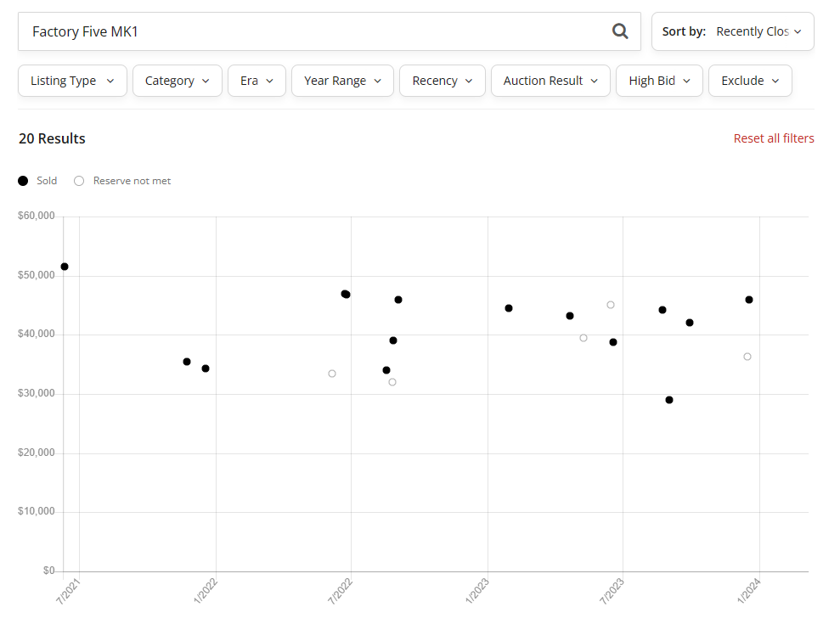Viewport: 840px width, 630px height.
Task: Select the reserve-not-met point near $32,000
Action: (392, 382)
